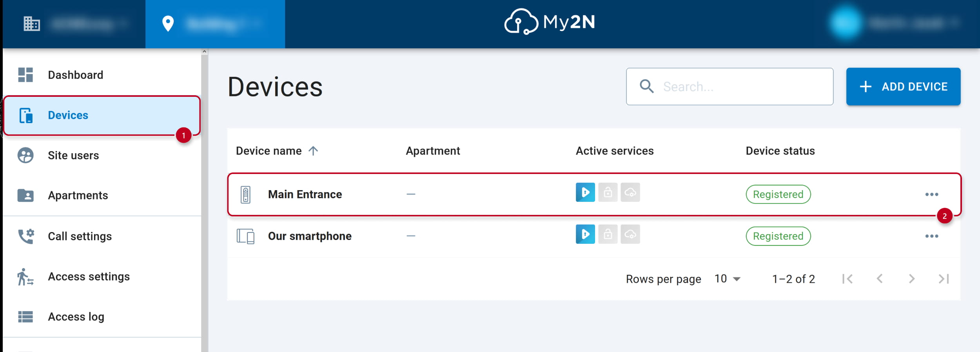Open Call settings

click(x=102, y=236)
